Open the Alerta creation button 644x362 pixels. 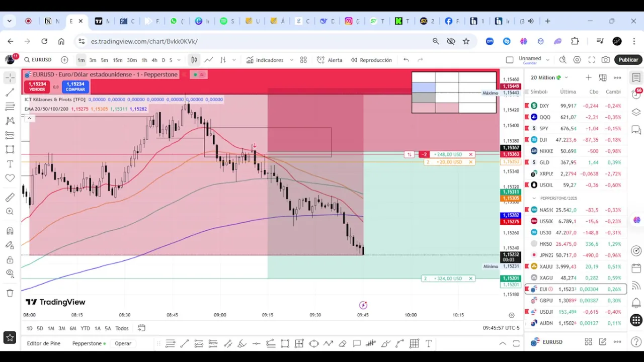point(330,60)
